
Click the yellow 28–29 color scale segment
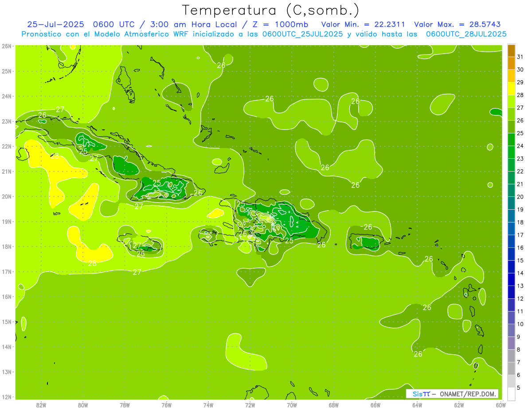point(511,88)
